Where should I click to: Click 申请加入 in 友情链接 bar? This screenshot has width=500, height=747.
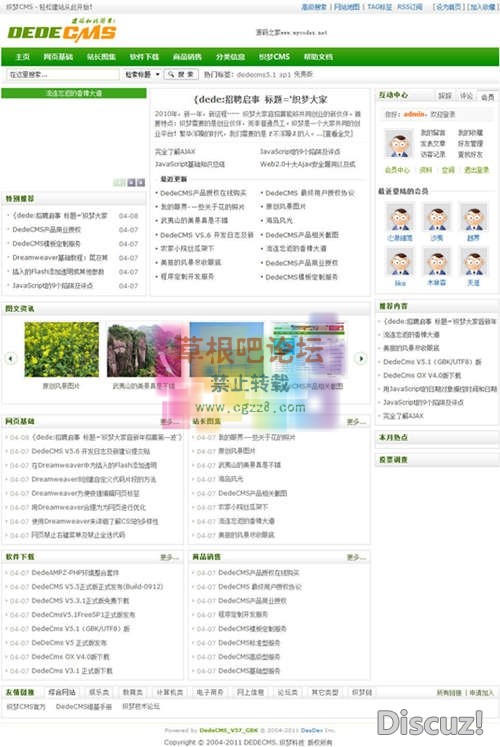pos(481,693)
